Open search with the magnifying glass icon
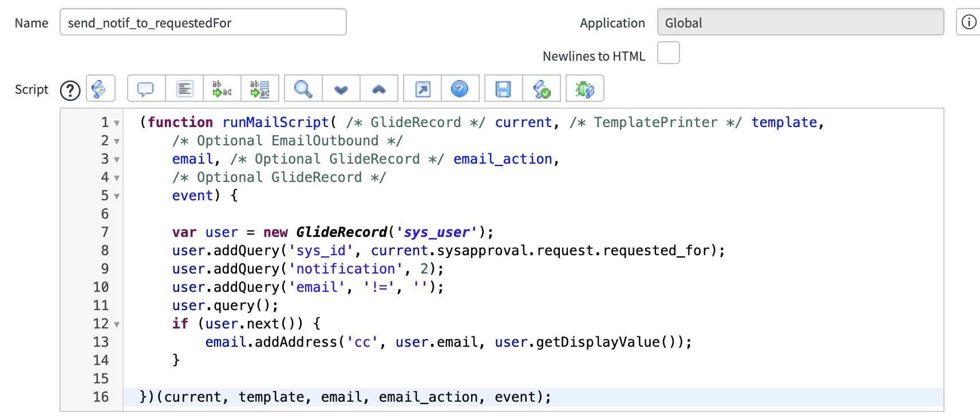The height and width of the screenshot is (420, 980). (x=303, y=89)
